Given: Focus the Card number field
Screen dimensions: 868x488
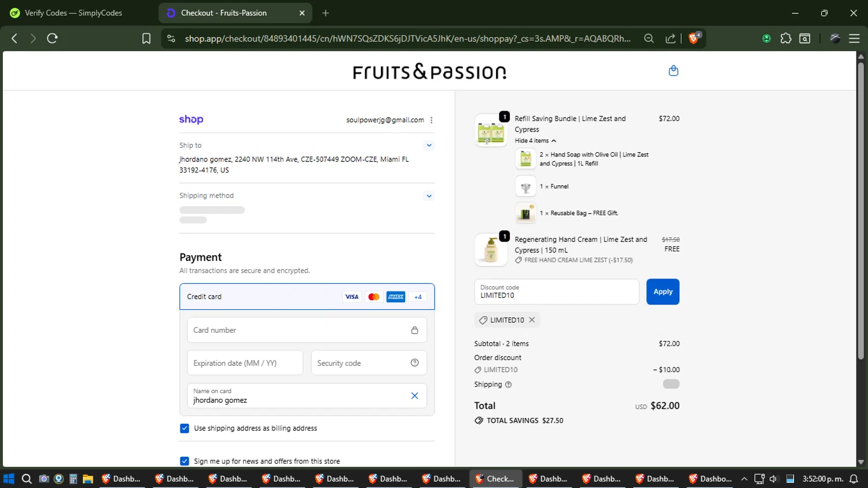Looking at the screenshot, I should pyautogui.click(x=307, y=330).
